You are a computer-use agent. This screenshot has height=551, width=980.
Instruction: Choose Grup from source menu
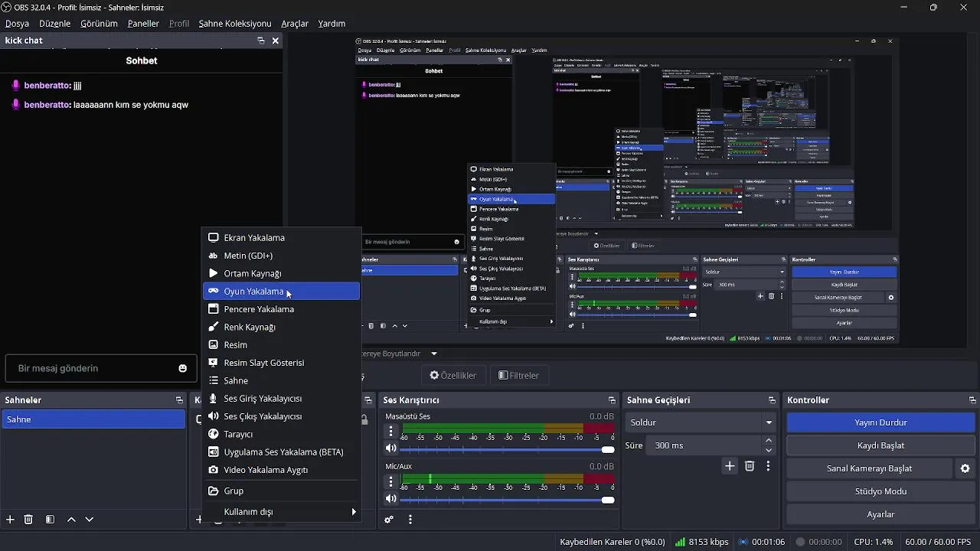click(x=282, y=491)
